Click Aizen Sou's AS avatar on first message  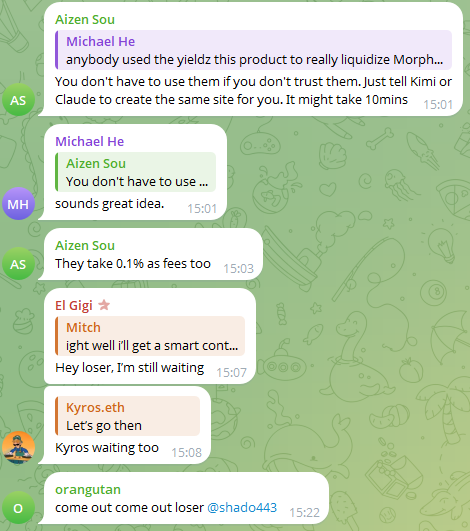point(18,100)
